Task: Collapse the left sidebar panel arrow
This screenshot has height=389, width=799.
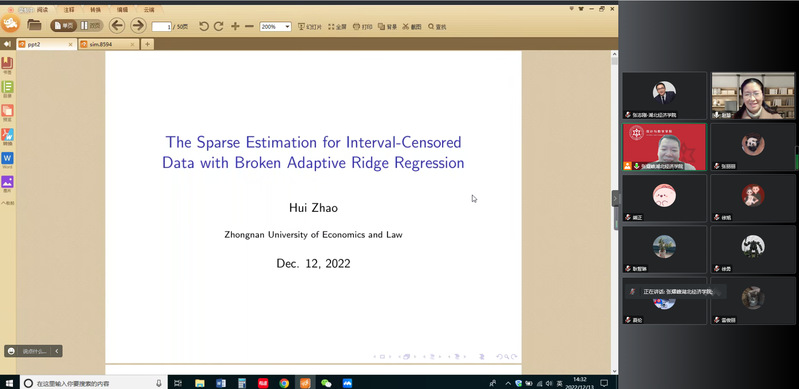Action: [x=7, y=44]
